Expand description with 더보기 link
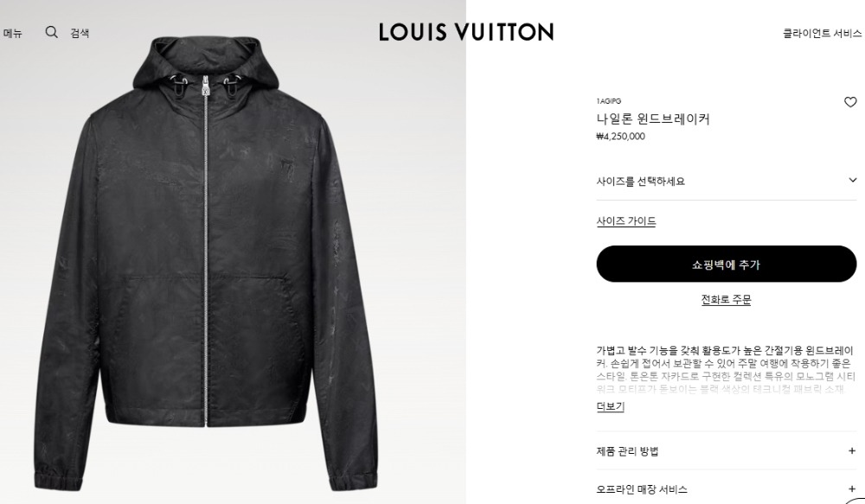 (x=610, y=406)
